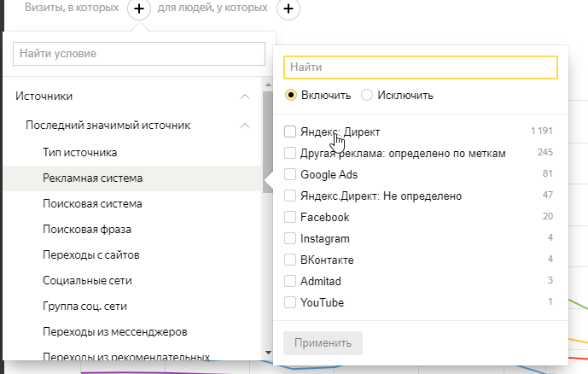The image size is (588, 374).
Task: Check the 'ВКонтакте' option
Action: pyautogui.click(x=290, y=260)
